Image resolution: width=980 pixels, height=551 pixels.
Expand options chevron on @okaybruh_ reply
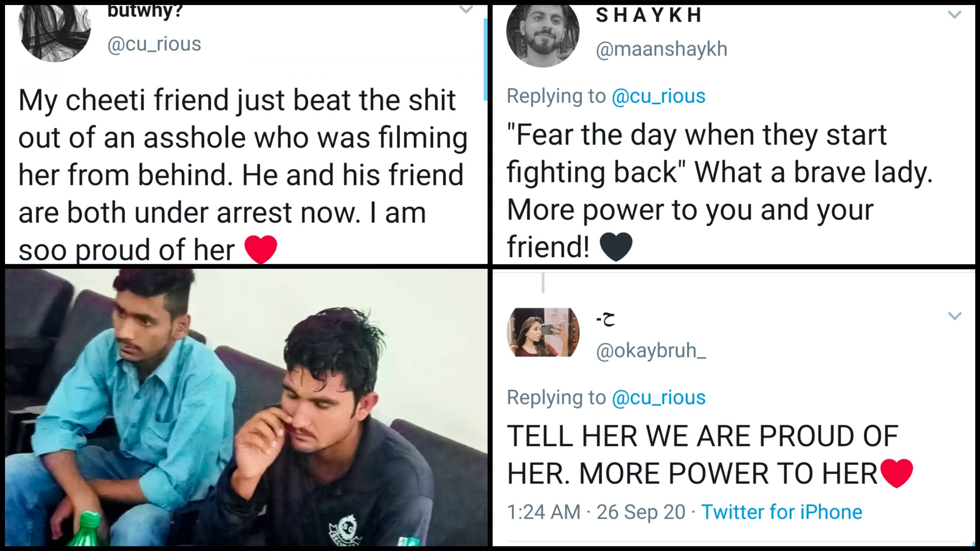954,316
